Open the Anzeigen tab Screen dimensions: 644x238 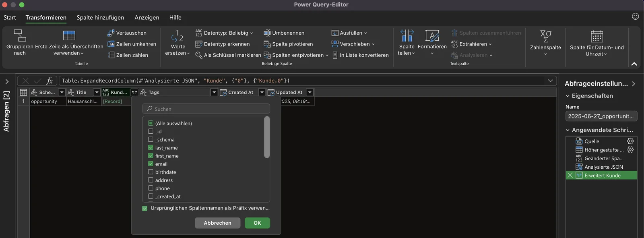pos(147,17)
